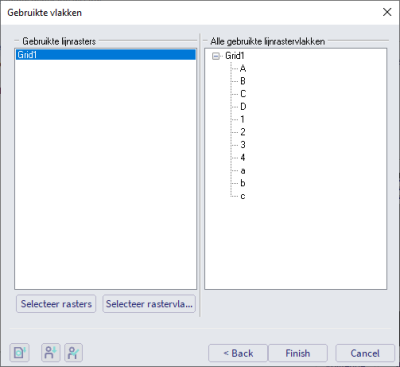The width and height of the screenshot is (400, 367).
Task: Select Grid1 in Gebruikte lijnrasters list
Action: 105,55
